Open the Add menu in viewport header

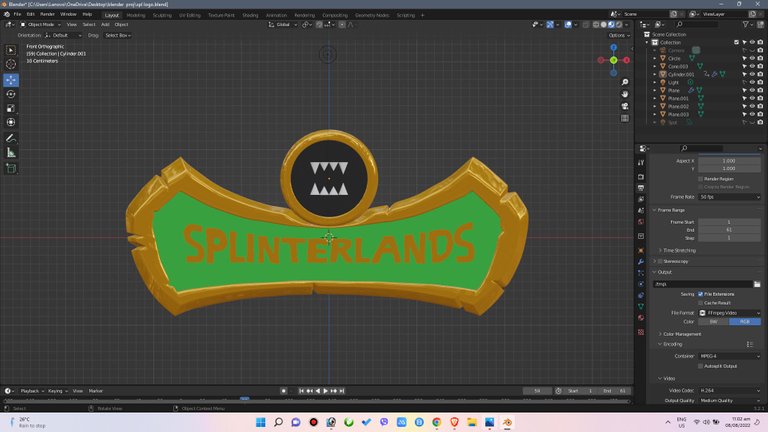tap(105, 24)
